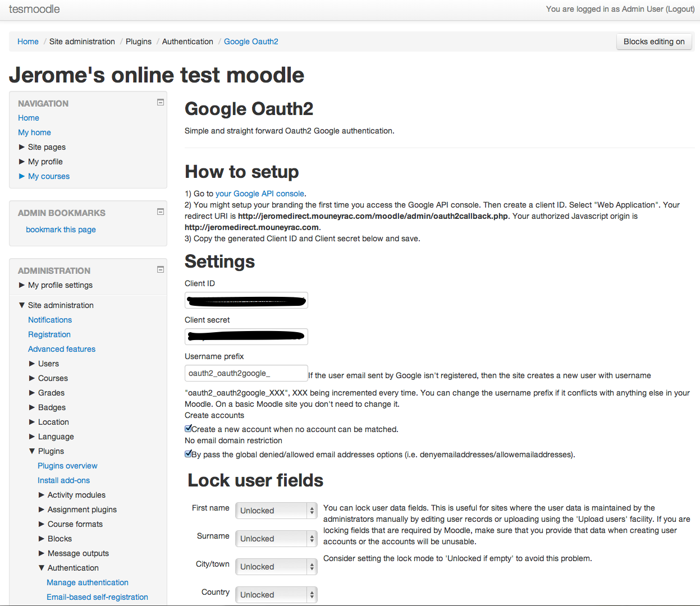Collapse Plugins tree node
Viewport: 700px width, 606px height.
(32, 451)
